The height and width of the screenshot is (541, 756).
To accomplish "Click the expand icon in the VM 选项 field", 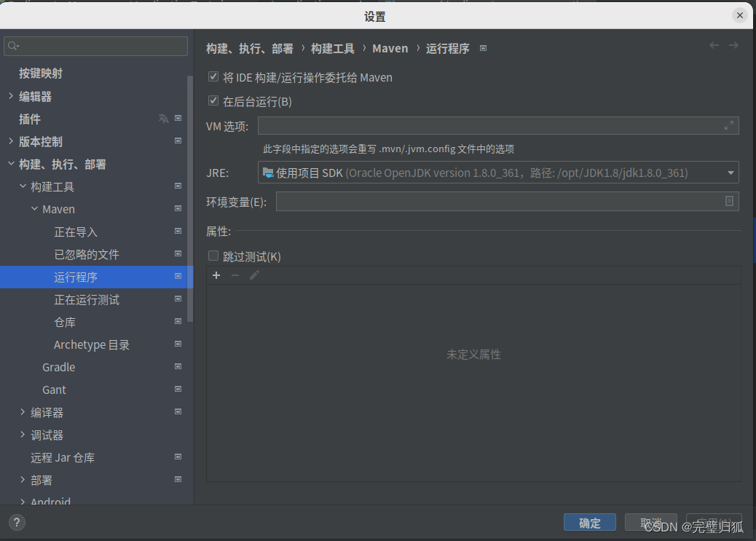I will tap(728, 125).
